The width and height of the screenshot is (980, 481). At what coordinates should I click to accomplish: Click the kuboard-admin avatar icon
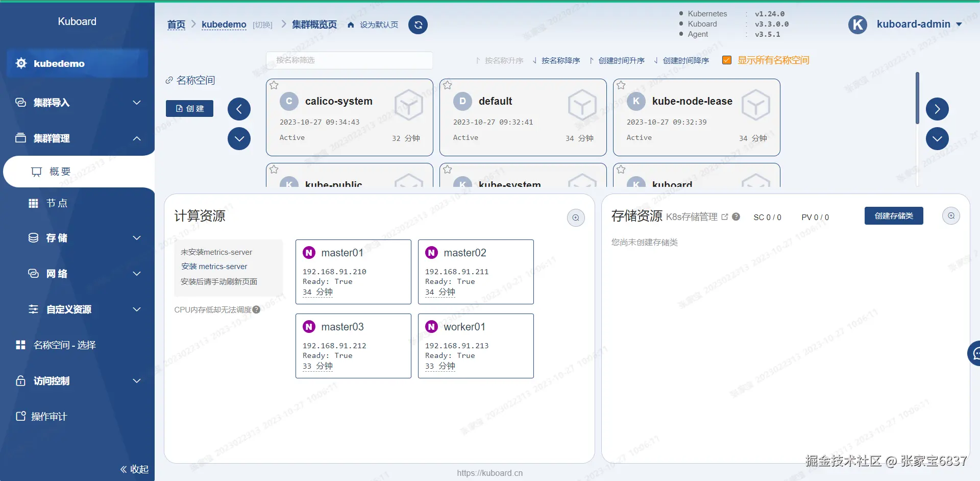click(x=857, y=25)
